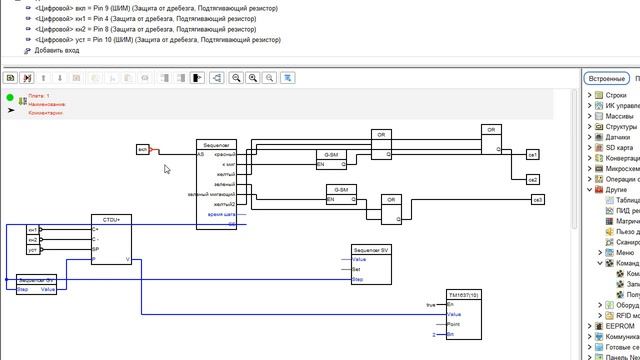This screenshot has height=360, width=640.
Task: Click the move-down arrow toolbar icon
Action: tap(60, 78)
